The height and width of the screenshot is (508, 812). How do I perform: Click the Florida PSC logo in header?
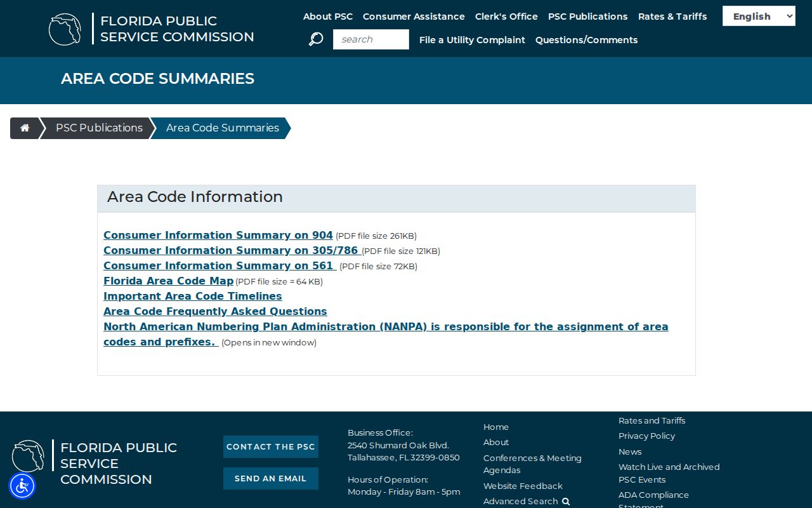tap(65, 29)
